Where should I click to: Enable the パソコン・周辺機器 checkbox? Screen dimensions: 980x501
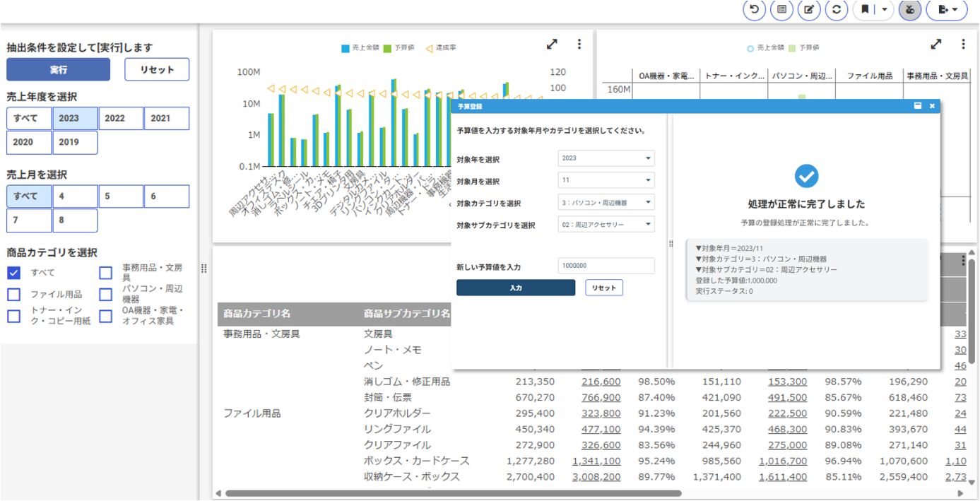tap(105, 295)
